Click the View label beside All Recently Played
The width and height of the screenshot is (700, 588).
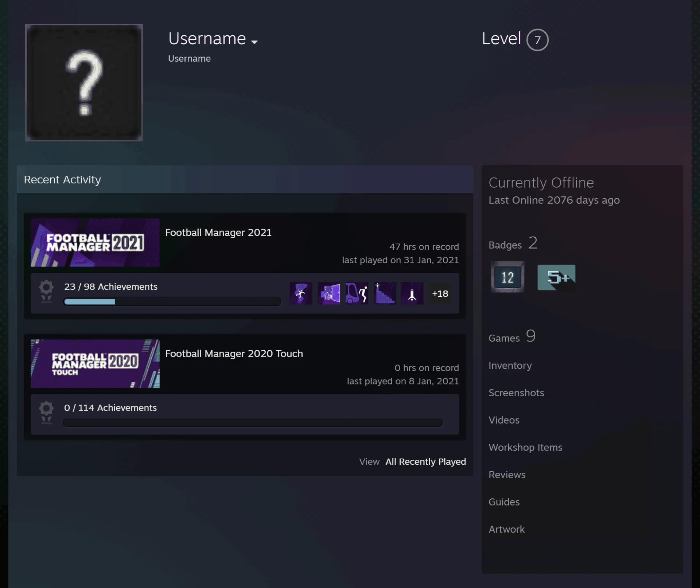(x=369, y=462)
